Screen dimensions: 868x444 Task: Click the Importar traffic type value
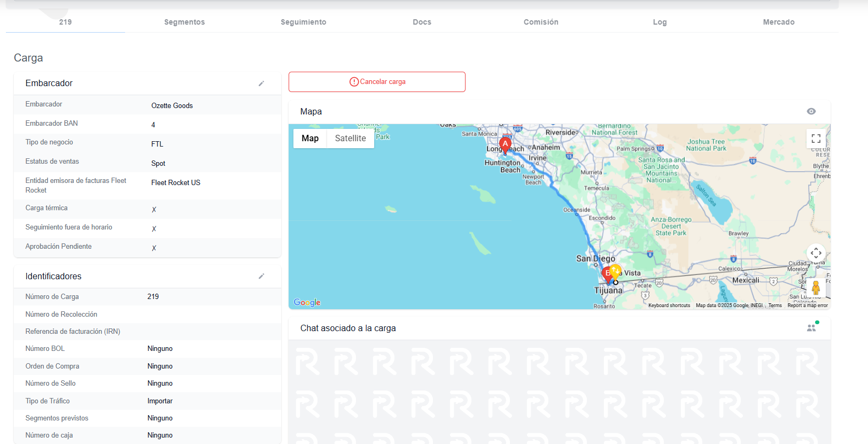(x=160, y=401)
